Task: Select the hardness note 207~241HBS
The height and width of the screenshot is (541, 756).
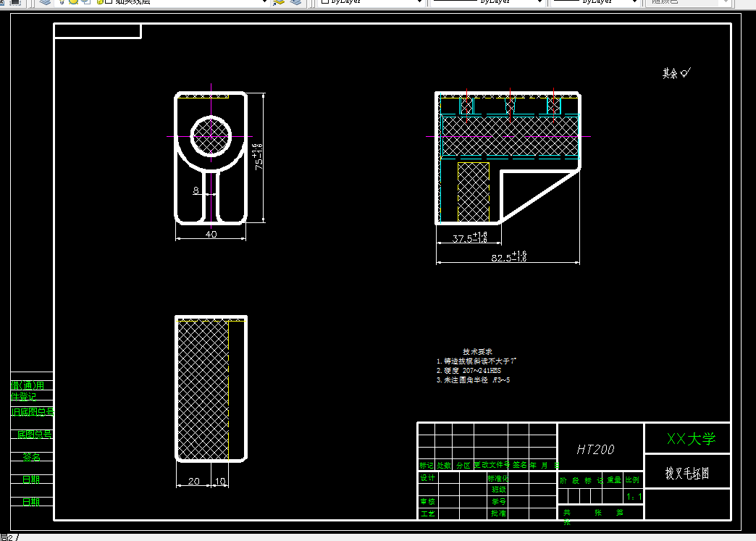Action: (469, 371)
